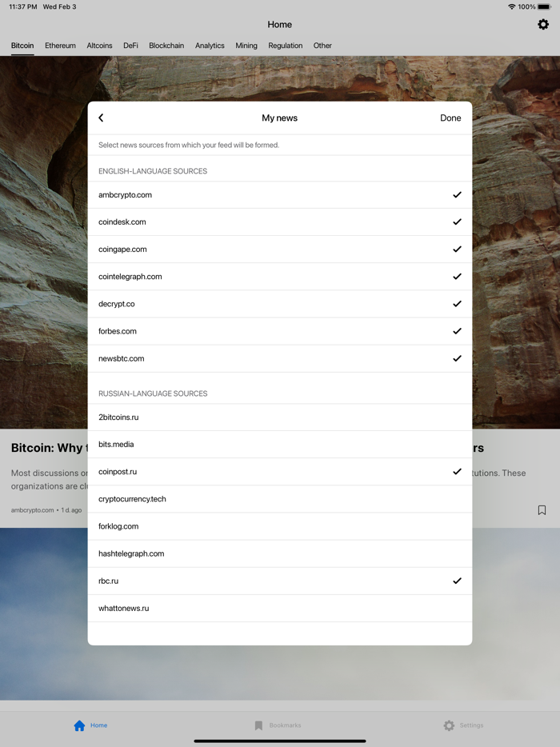Image resolution: width=560 pixels, height=747 pixels.
Task: Deselect coindesk.com news source
Action: (280, 222)
